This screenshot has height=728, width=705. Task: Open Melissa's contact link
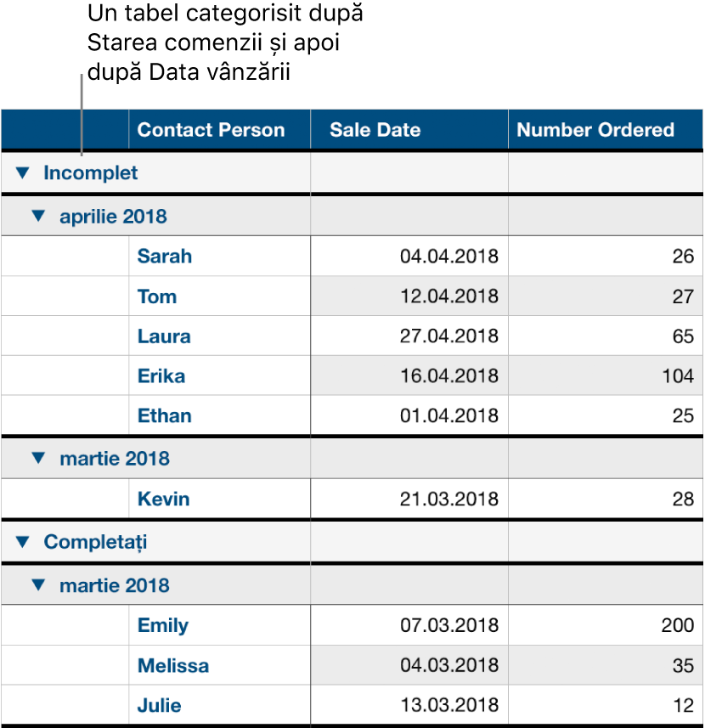click(x=173, y=665)
